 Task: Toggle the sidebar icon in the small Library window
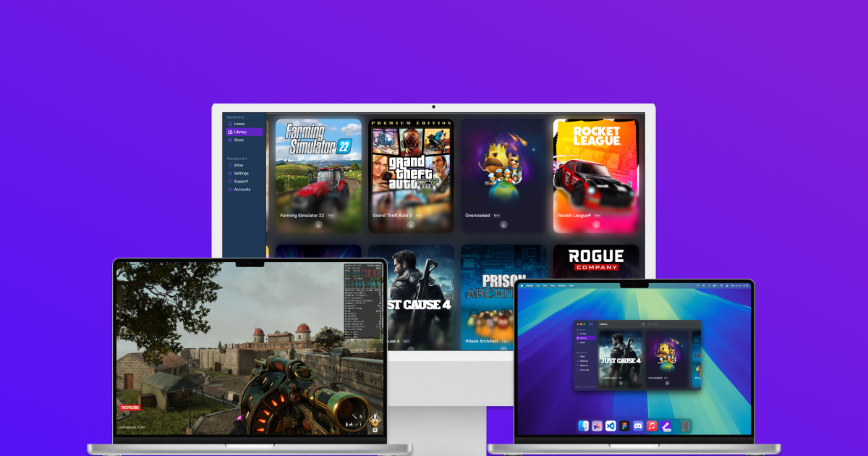tap(591, 324)
